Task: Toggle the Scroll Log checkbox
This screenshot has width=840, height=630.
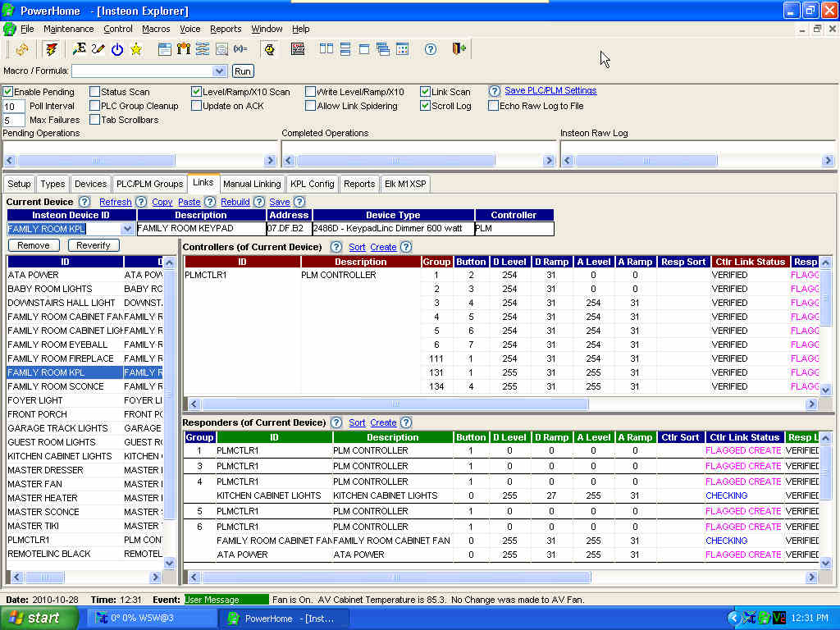Action: pyautogui.click(x=425, y=106)
